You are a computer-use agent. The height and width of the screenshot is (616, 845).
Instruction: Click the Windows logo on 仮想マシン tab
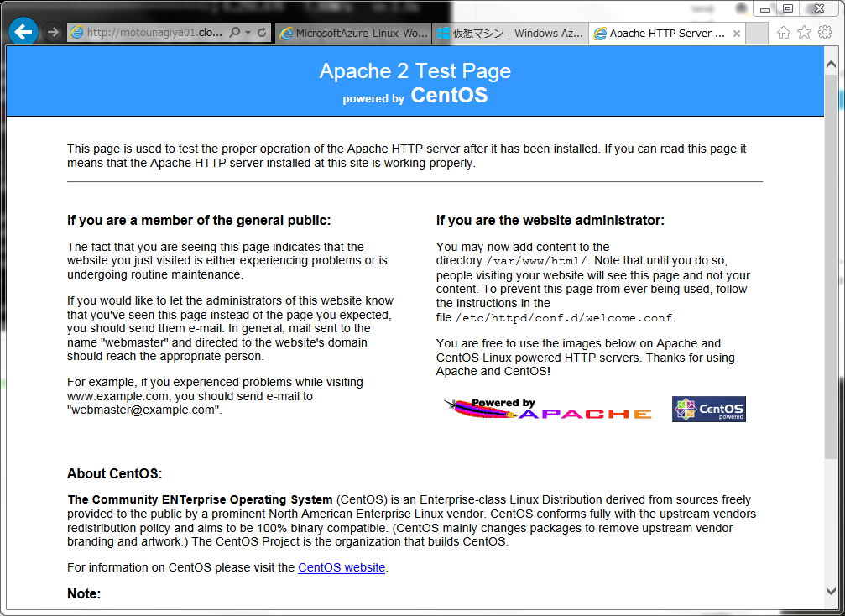point(443,34)
